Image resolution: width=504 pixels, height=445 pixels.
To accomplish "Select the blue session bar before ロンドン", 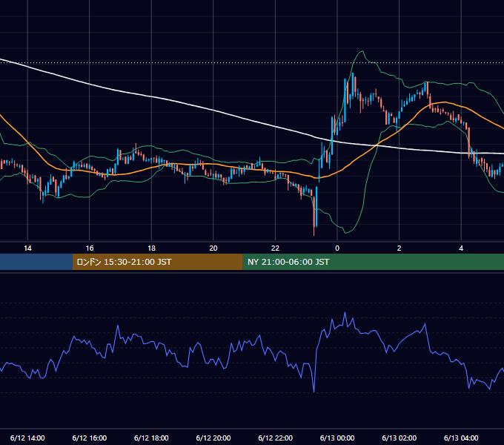I will 36,262.
